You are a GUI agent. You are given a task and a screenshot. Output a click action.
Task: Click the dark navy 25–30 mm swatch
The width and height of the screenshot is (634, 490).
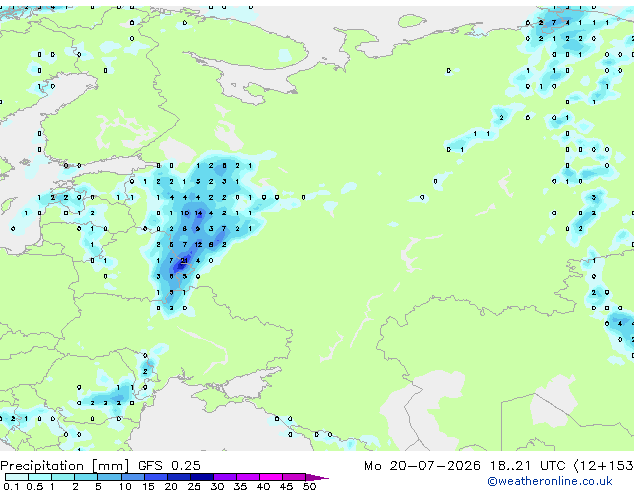tap(201, 477)
